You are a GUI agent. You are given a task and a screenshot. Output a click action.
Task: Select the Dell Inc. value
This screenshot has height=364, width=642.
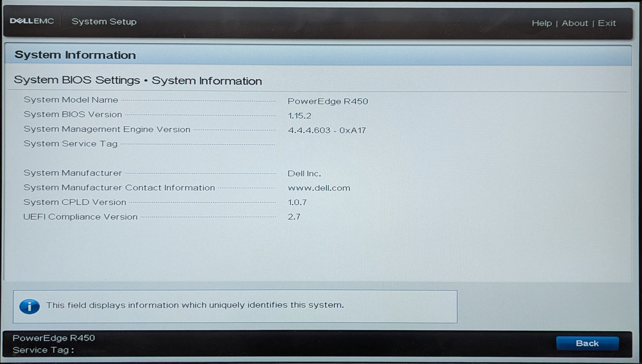click(x=305, y=174)
